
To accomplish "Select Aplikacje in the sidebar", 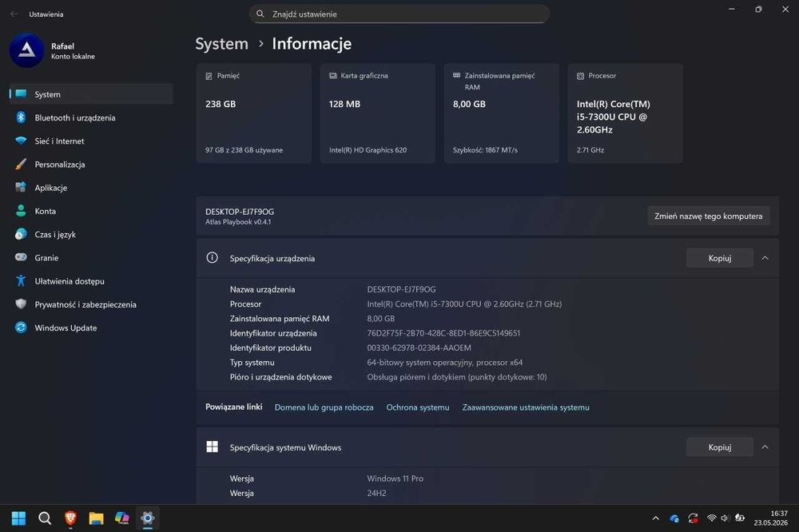I will pos(91,188).
